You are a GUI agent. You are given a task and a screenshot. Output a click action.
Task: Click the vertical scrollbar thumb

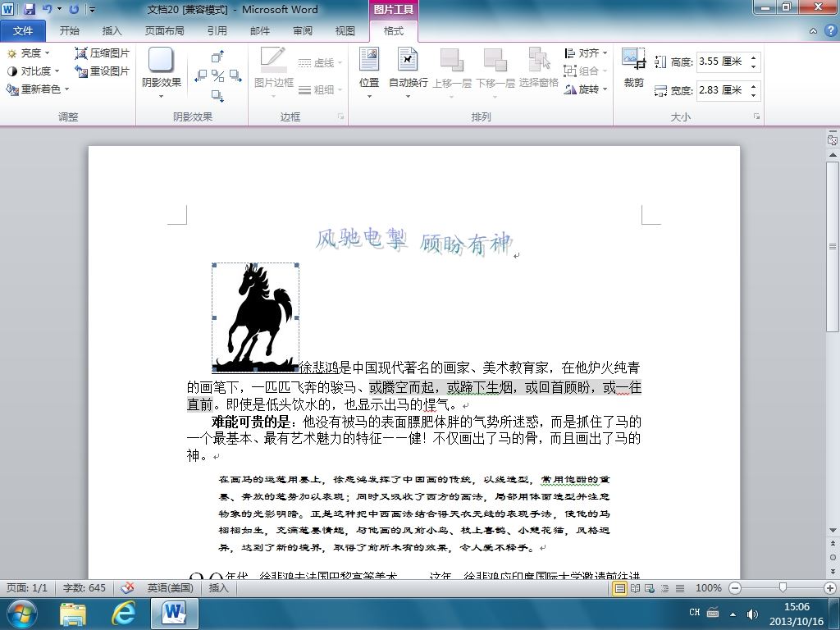(x=833, y=246)
